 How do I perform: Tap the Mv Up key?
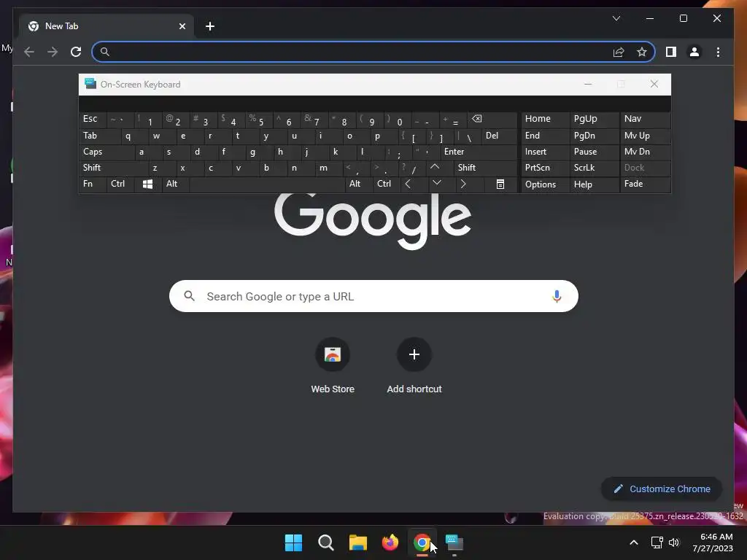645,136
